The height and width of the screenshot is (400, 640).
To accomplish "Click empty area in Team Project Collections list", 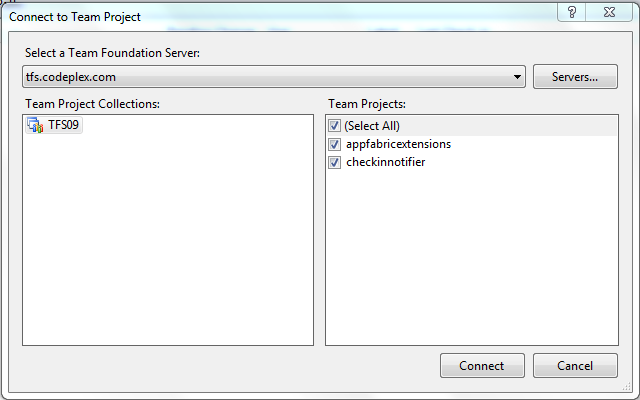I will (x=168, y=241).
